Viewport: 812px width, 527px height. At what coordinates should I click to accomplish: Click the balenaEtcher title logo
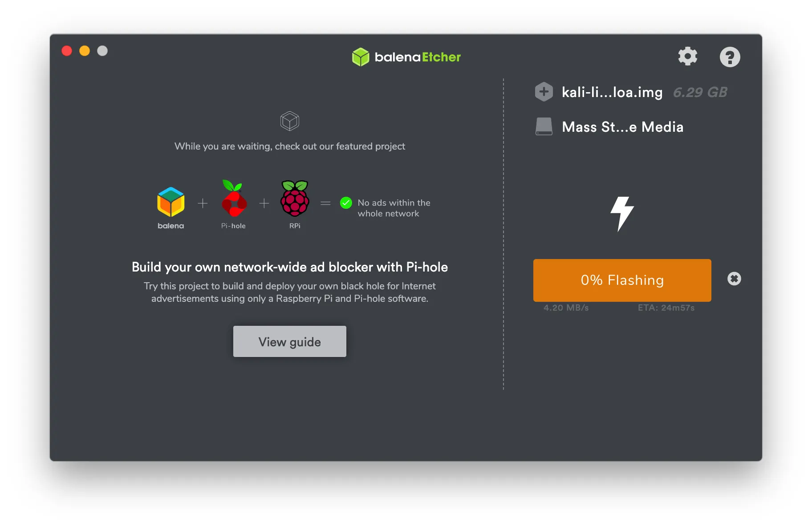(x=406, y=57)
